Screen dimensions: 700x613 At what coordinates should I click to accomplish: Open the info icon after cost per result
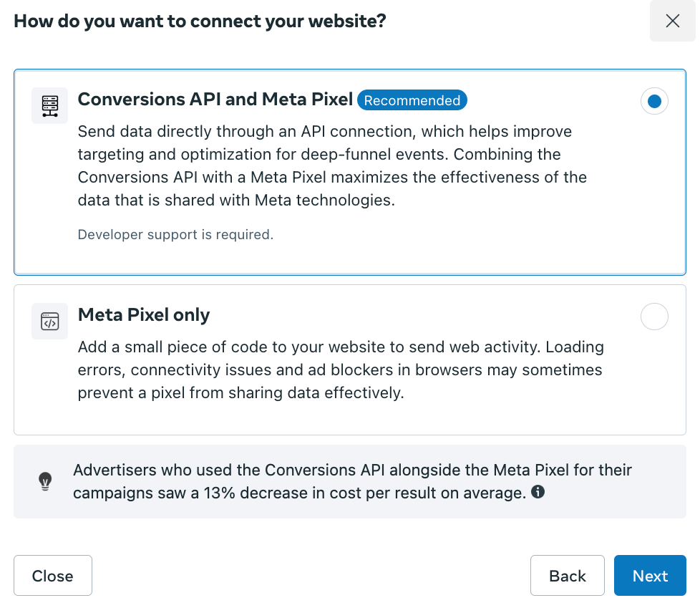pyautogui.click(x=538, y=492)
